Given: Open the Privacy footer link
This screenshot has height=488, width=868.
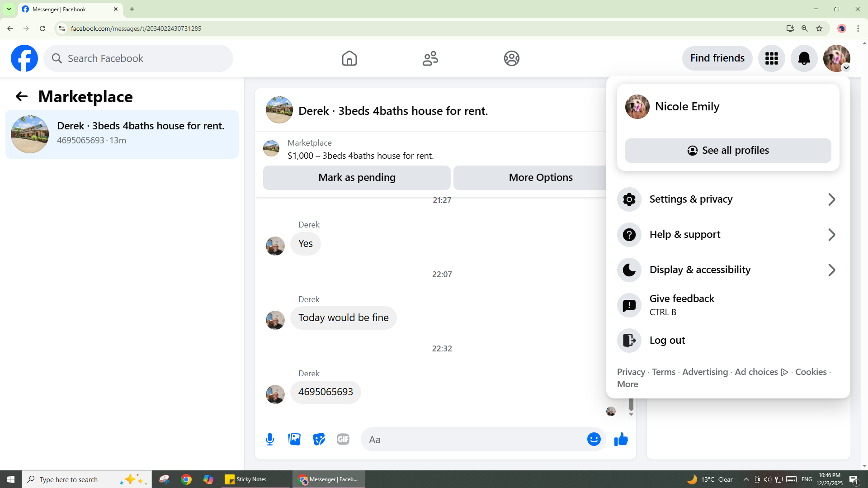Looking at the screenshot, I should point(631,372).
